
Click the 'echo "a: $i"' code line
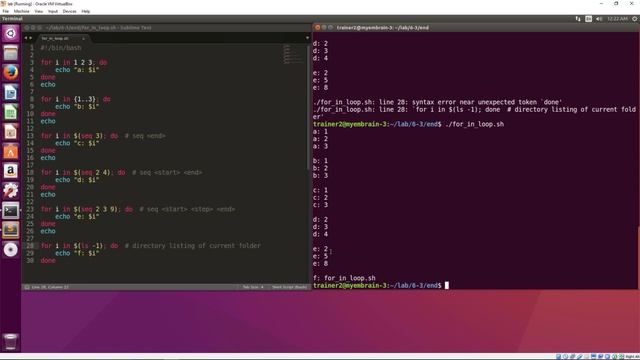tap(77, 70)
